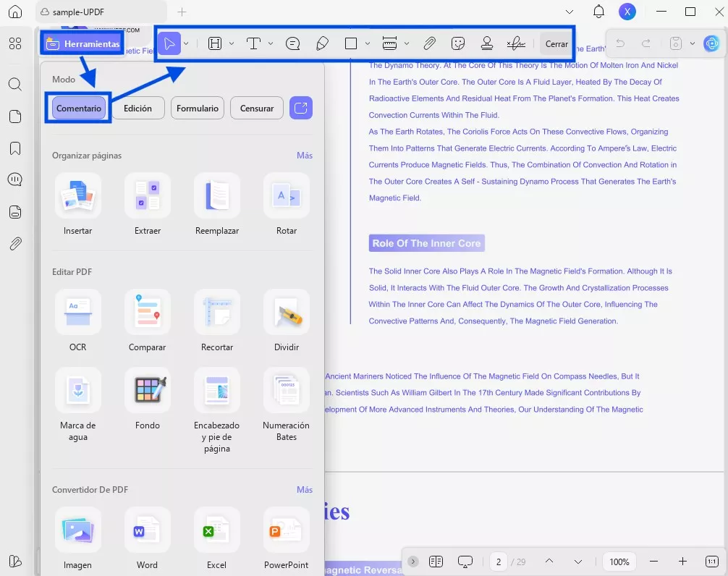The height and width of the screenshot is (576, 728).
Task: Expand the tab list chevron
Action: coord(570,12)
